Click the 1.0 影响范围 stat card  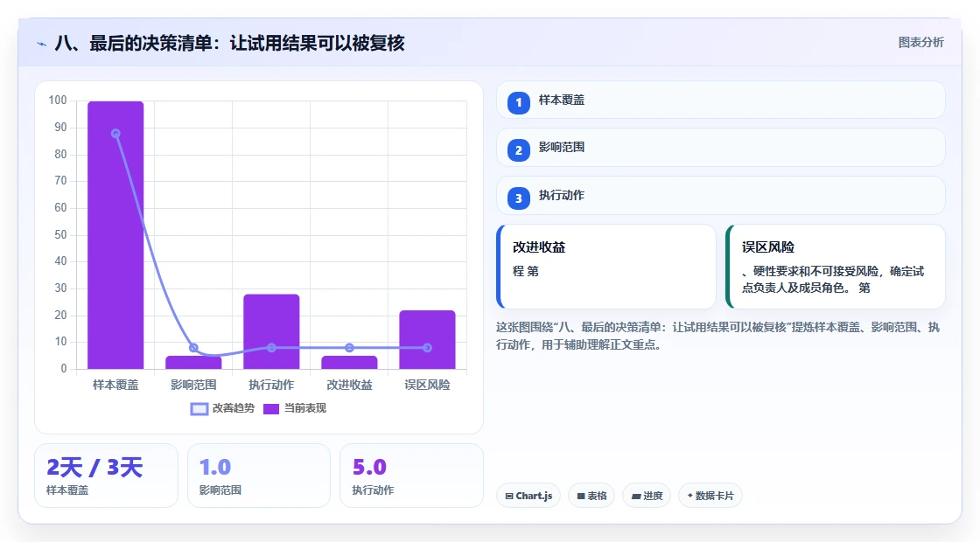(259, 476)
